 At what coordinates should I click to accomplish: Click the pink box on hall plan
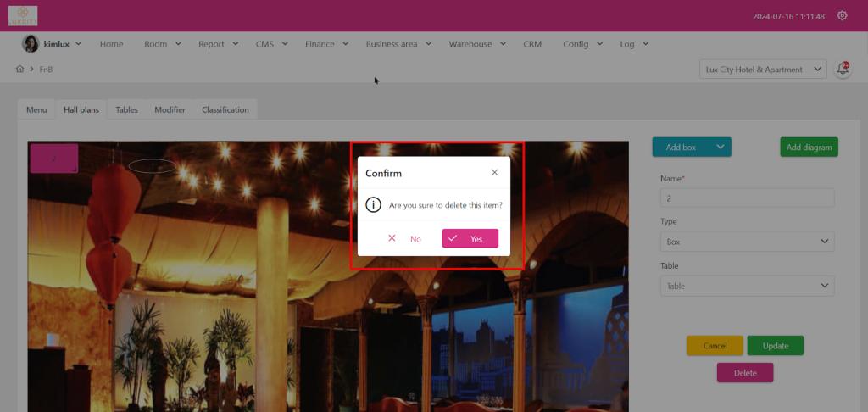point(54,159)
